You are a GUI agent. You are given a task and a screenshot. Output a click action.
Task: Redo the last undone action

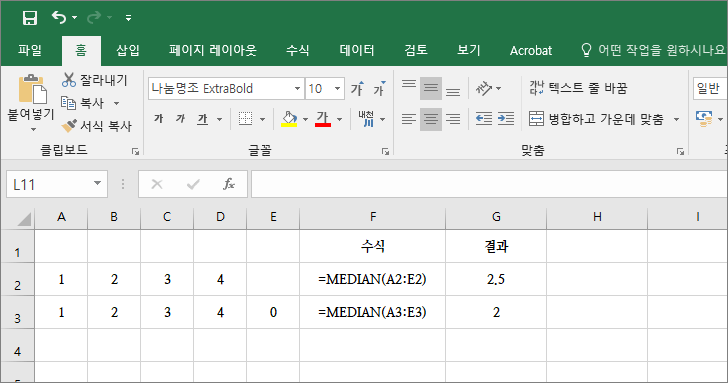(x=94, y=18)
